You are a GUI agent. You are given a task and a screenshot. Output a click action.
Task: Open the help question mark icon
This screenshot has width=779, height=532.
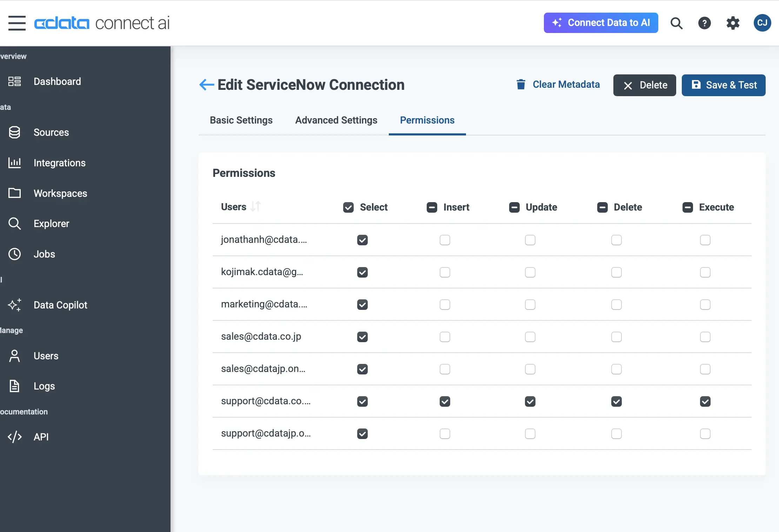(704, 23)
